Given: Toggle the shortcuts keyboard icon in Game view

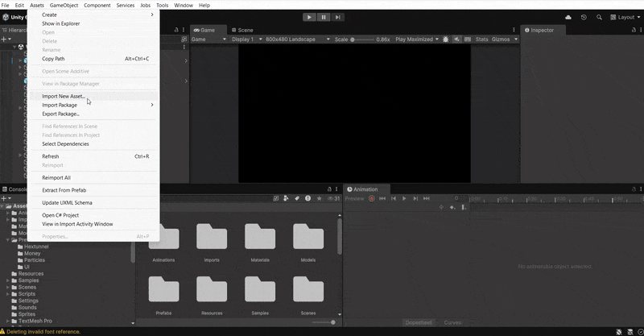Looking at the screenshot, I should coord(468,39).
